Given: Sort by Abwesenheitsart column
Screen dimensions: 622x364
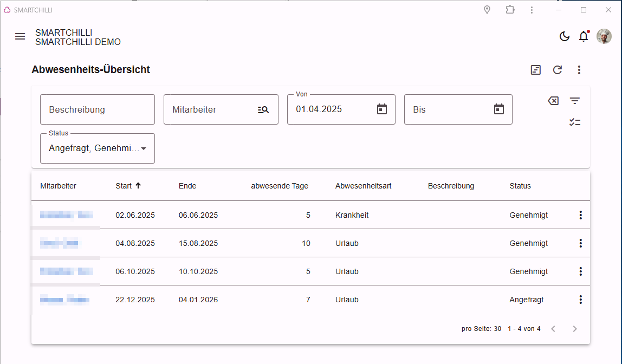Looking at the screenshot, I should pos(363,186).
